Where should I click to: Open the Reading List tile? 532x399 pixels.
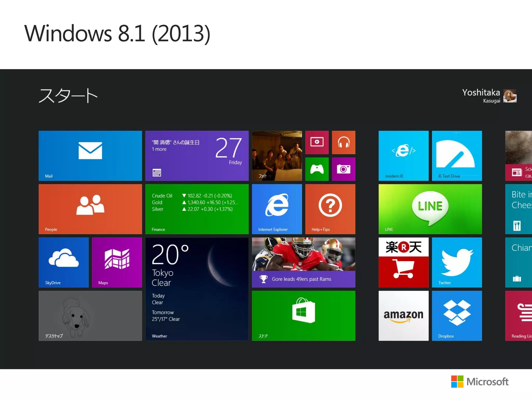click(x=519, y=316)
